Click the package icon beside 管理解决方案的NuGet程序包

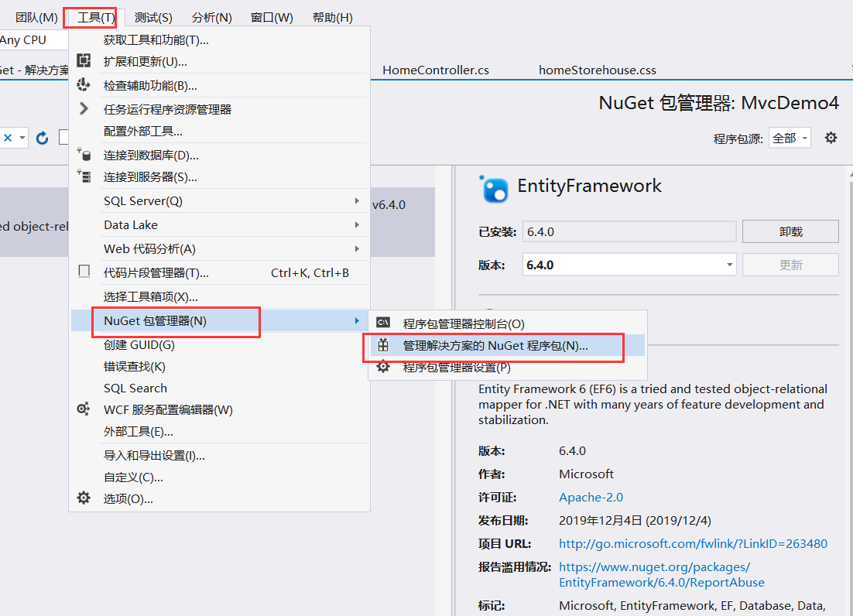pos(383,347)
